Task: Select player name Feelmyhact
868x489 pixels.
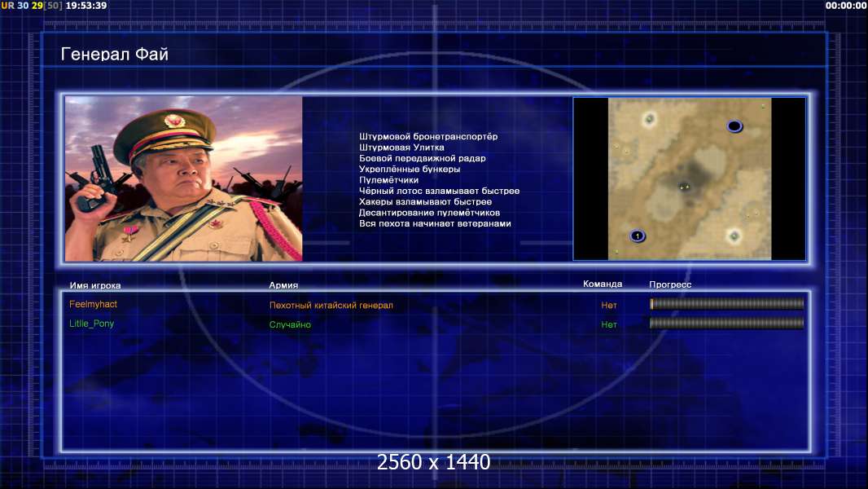Action: (x=93, y=304)
